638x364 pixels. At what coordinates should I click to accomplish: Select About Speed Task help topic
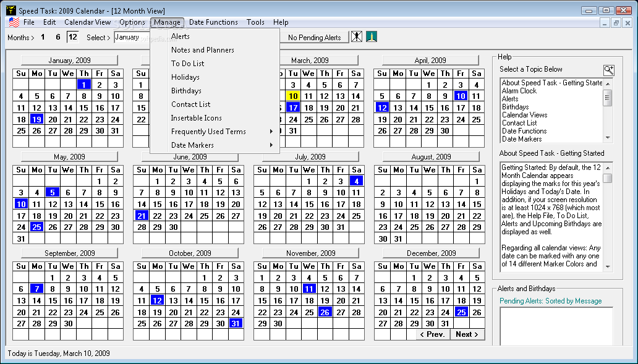coord(551,83)
